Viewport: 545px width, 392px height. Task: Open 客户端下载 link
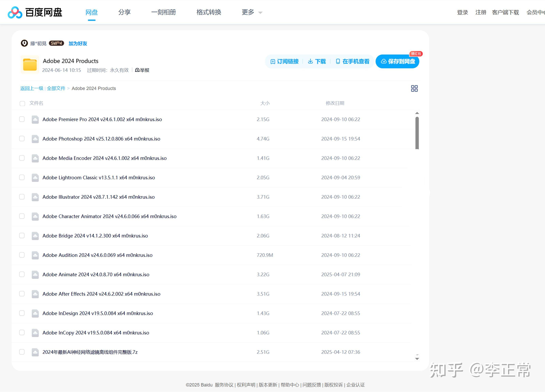[x=506, y=12]
